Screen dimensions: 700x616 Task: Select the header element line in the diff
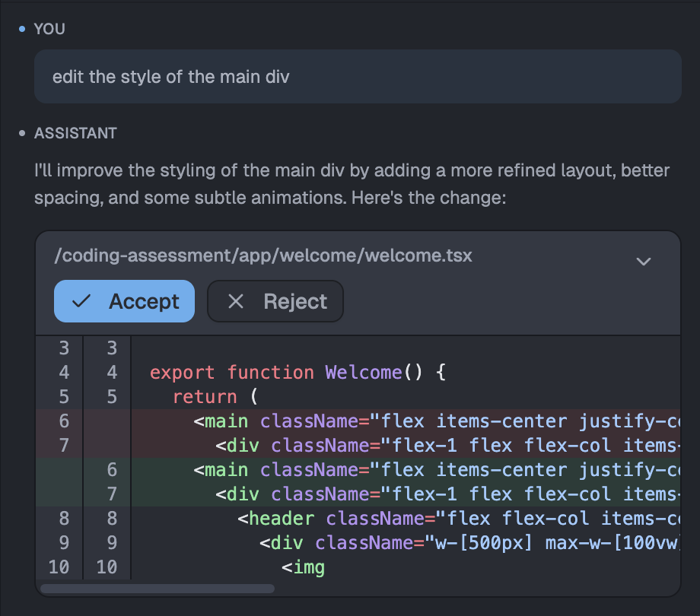(380, 519)
